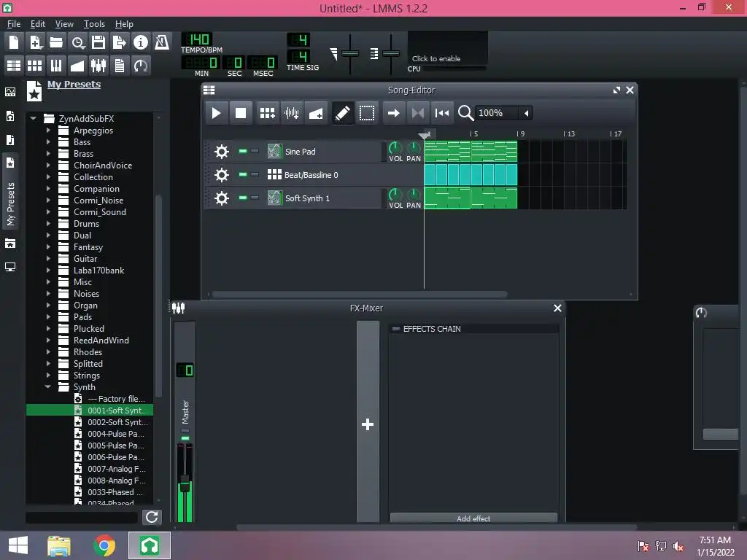Stop song playback in Song-Editor

(x=241, y=113)
